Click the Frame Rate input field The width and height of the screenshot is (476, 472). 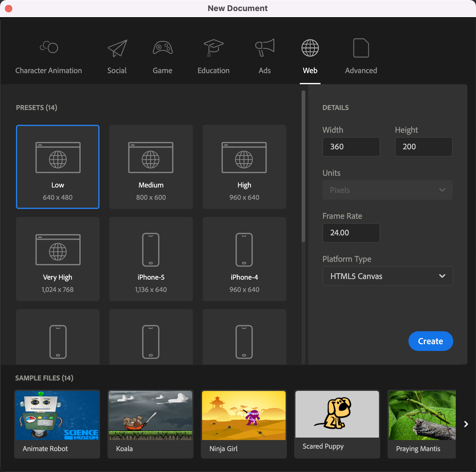tap(351, 233)
